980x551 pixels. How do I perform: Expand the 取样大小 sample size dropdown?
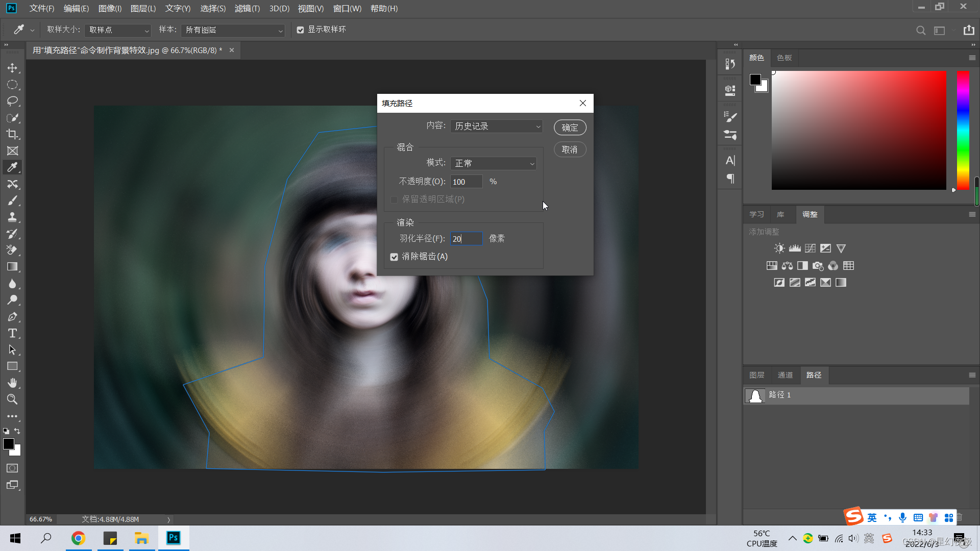coord(118,30)
